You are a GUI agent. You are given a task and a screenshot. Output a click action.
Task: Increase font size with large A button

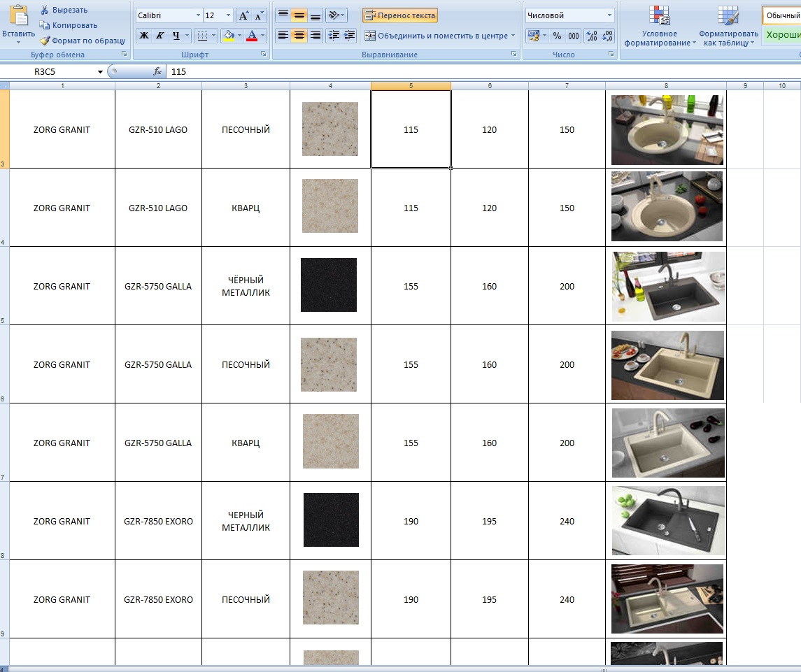pos(243,15)
